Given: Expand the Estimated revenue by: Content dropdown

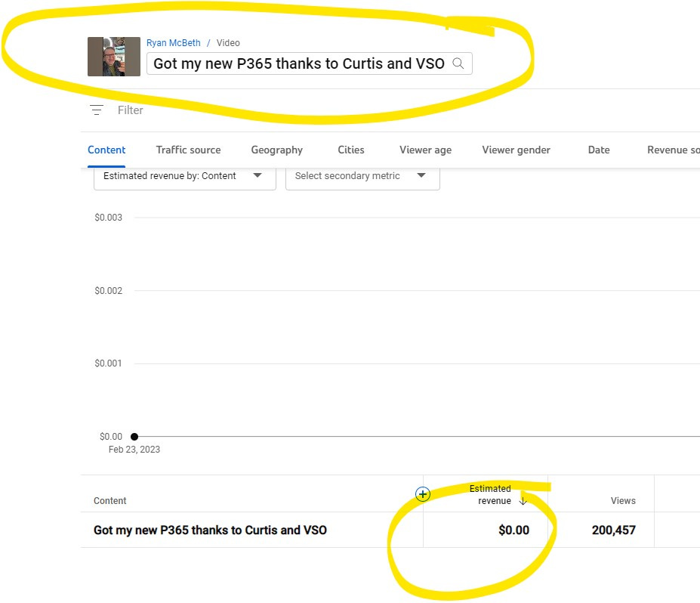Looking at the screenshot, I should [185, 176].
